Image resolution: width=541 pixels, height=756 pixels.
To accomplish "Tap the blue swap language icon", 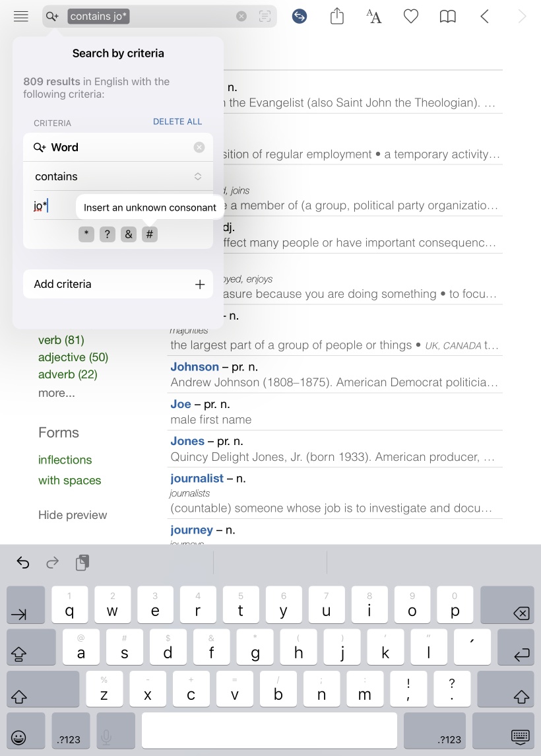I will [300, 17].
